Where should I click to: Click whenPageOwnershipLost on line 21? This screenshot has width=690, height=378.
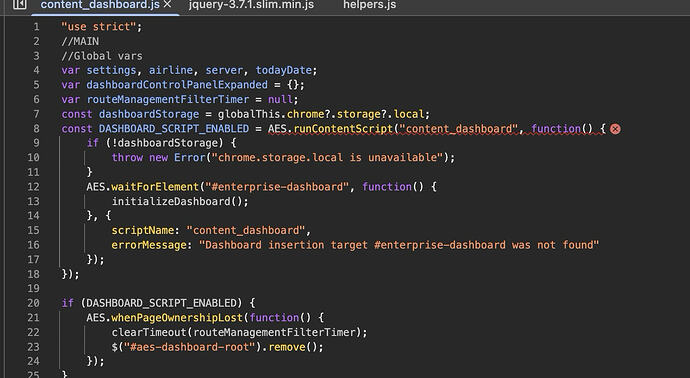click(177, 318)
